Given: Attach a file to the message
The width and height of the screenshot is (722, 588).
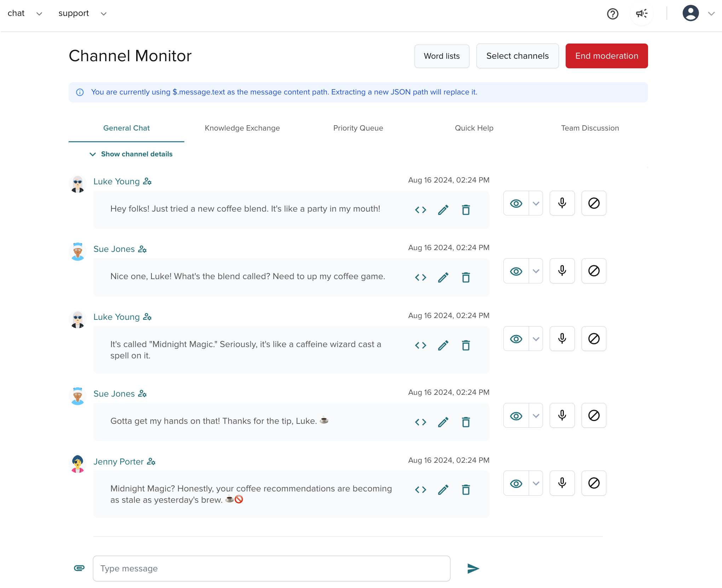Looking at the screenshot, I should tap(79, 568).
